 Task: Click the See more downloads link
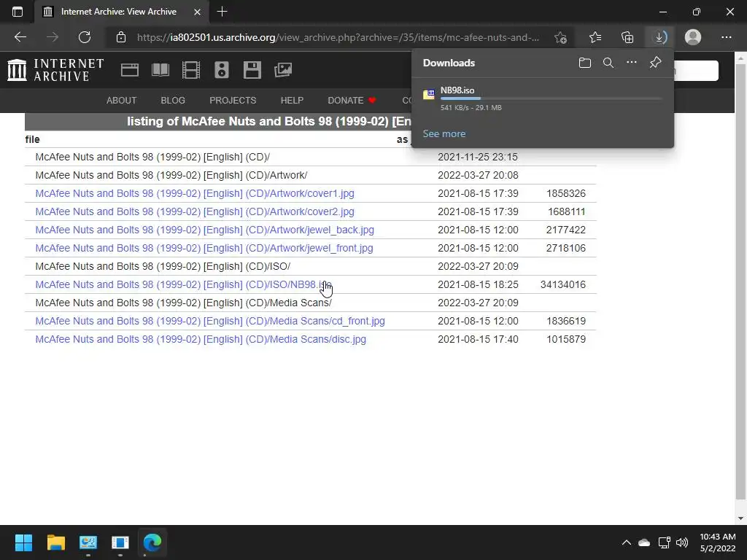(x=444, y=134)
